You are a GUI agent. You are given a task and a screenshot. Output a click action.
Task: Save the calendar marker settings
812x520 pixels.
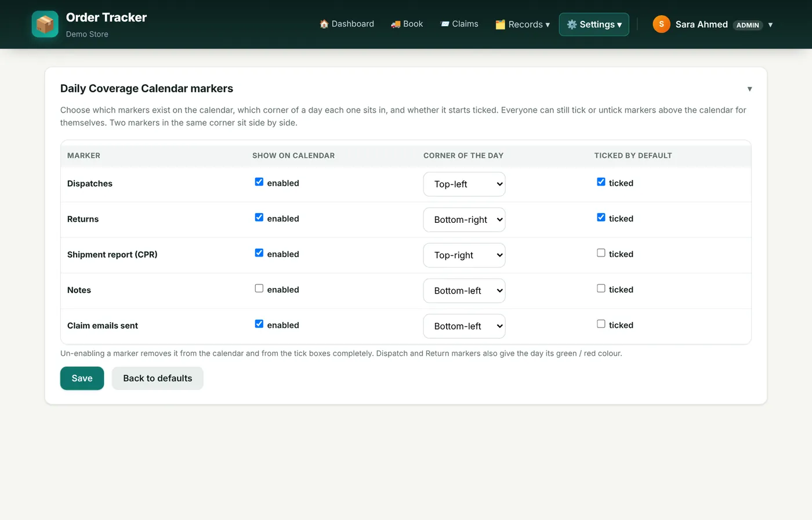[x=82, y=378]
